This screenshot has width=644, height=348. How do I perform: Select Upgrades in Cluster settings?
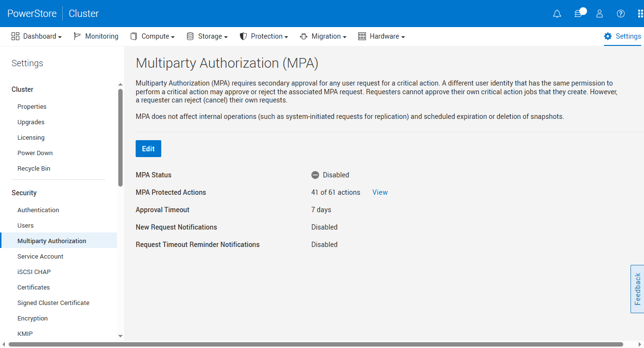(31, 122)
